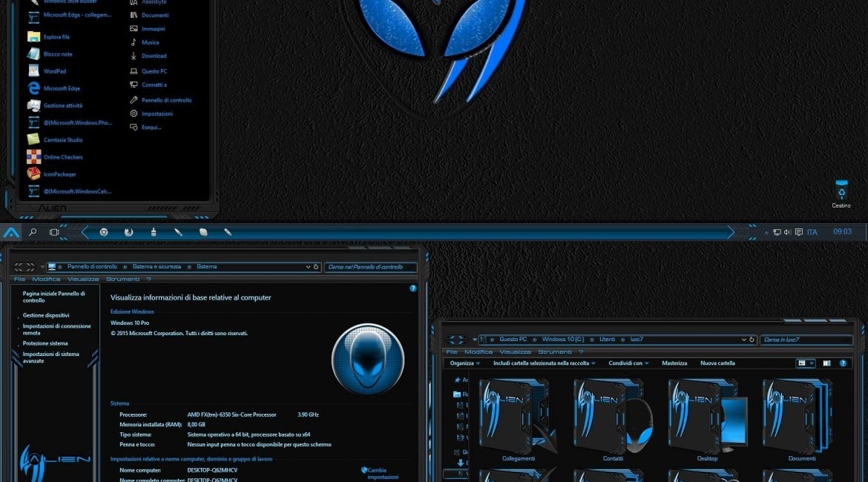
Task: Select the Desktop folder in the luxc7 window
Action: click(707, 420)
